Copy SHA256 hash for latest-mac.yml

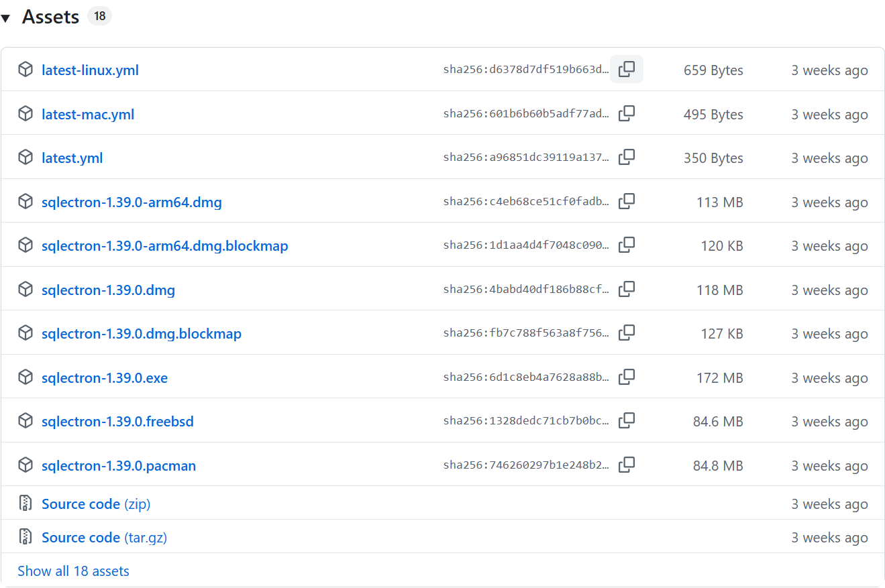click(x=627, y=113)
